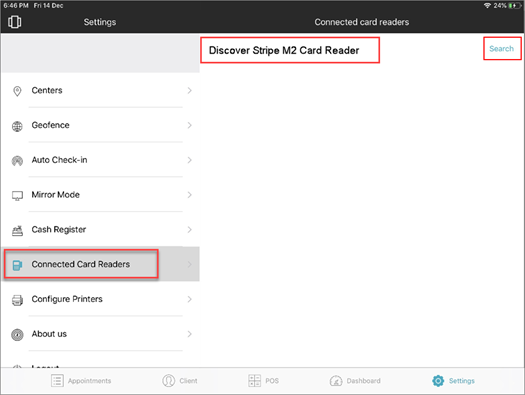Click the Appointments list icon
525x395 pixels.
(57, 381)
